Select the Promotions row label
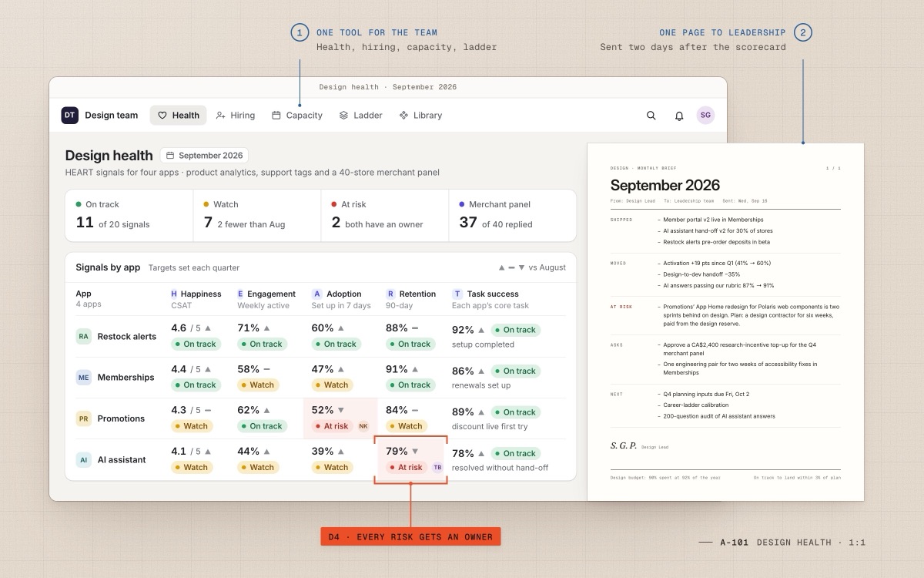This screenshot has width=924, height=578. [121, 418]
